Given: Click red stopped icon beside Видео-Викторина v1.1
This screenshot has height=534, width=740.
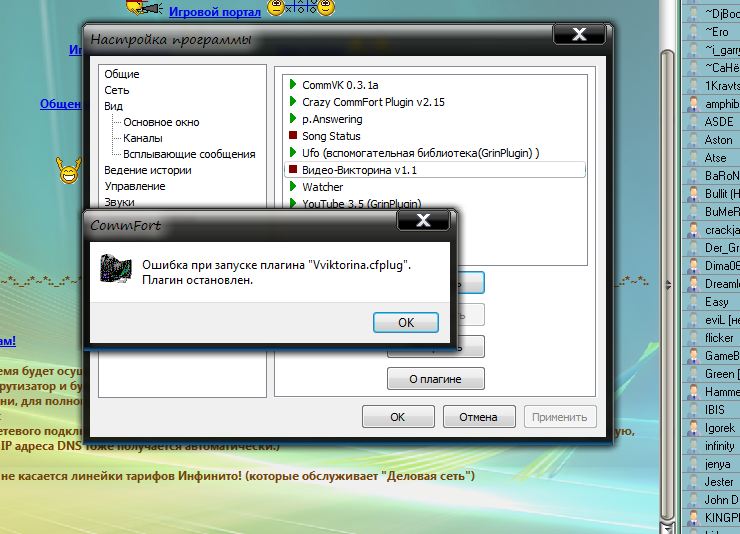Looking at the screenshot, I should click(292, 170).
